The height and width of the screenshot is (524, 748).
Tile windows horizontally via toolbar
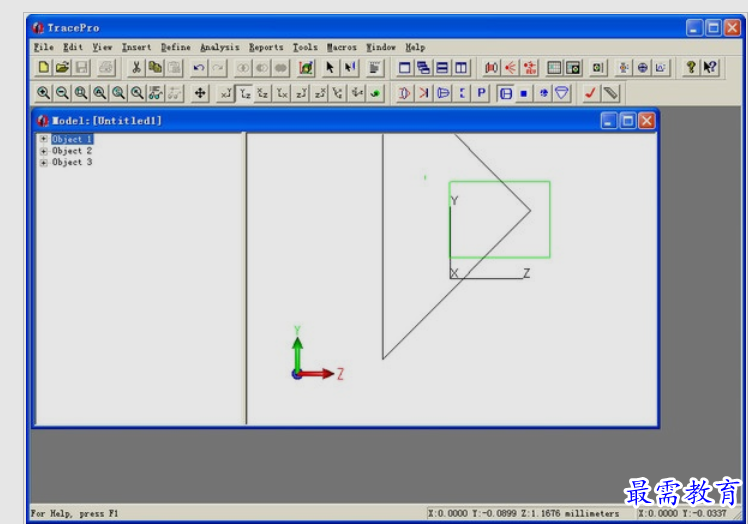pos(442,68)
